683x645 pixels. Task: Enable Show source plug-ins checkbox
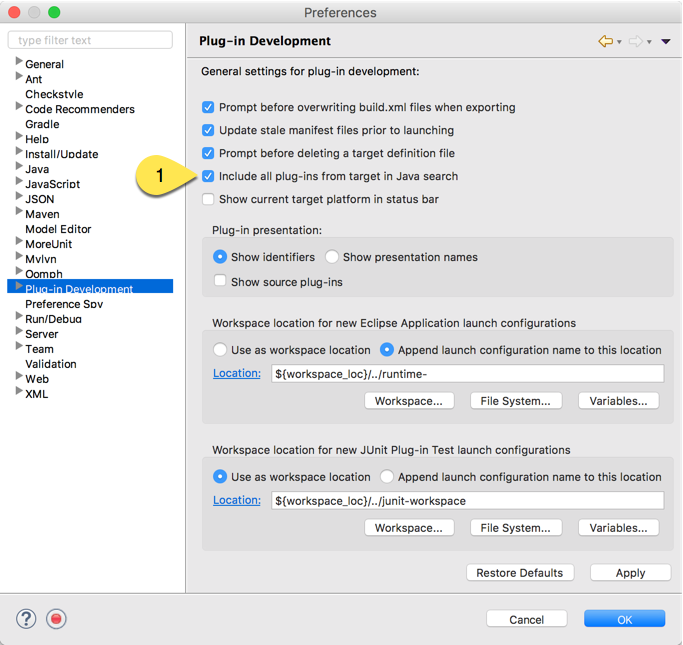[x=220, y=282]
